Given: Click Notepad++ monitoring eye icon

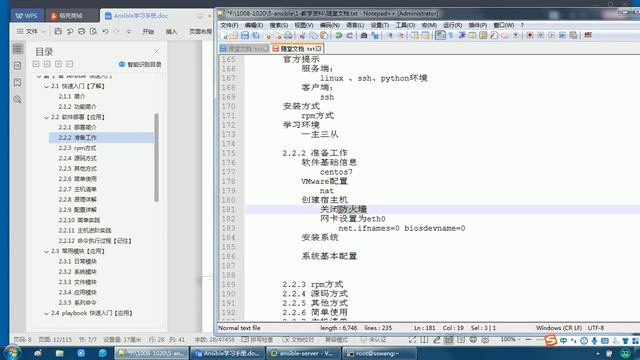Looking at the screenshot, I should (516, 36).
